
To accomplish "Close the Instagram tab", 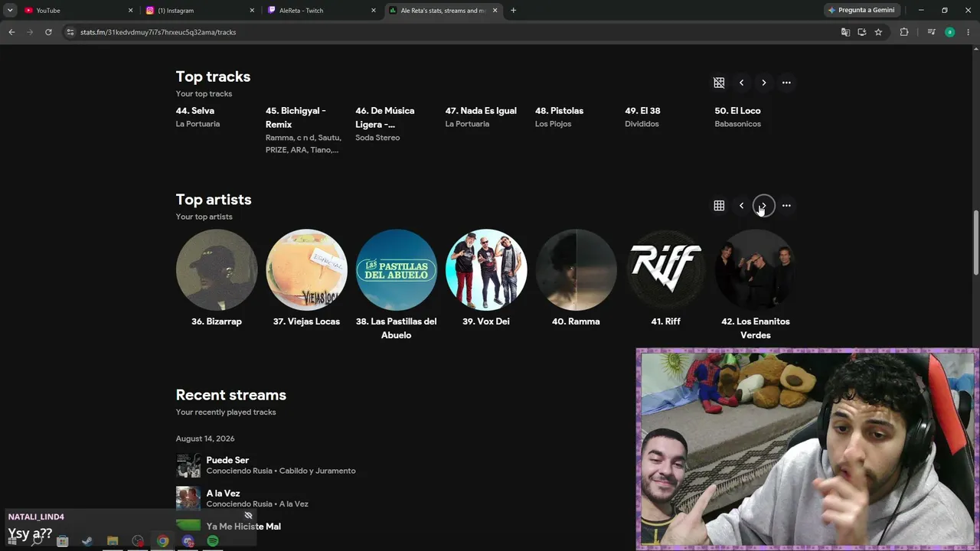I will click(x=252, y=11).
